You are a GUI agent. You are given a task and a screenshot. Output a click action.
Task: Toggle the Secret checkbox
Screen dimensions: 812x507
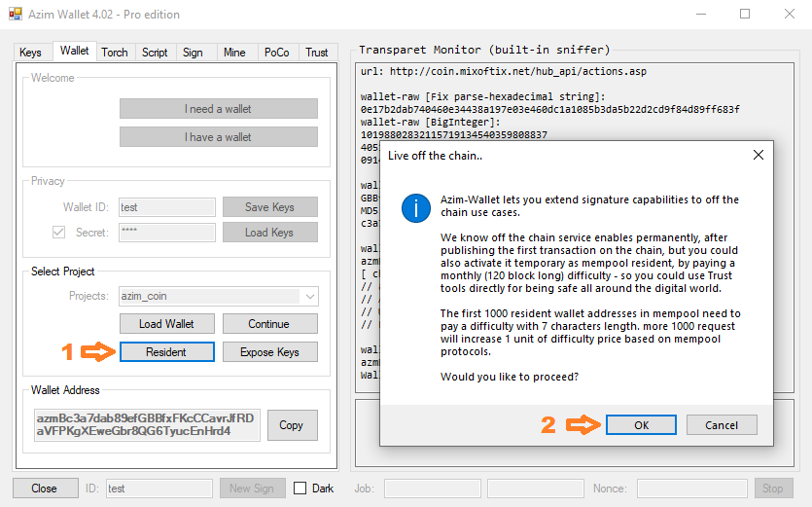pyautogui.click(x=58, y=233)
